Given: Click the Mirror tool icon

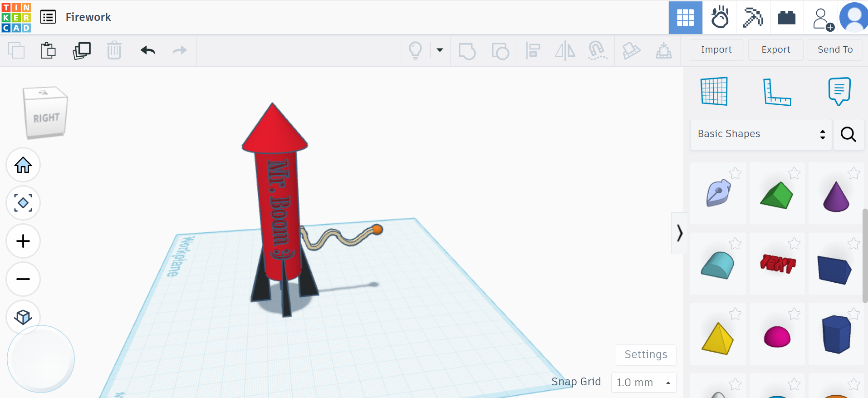Looking at the screenshot, I should tap(565, 50).
